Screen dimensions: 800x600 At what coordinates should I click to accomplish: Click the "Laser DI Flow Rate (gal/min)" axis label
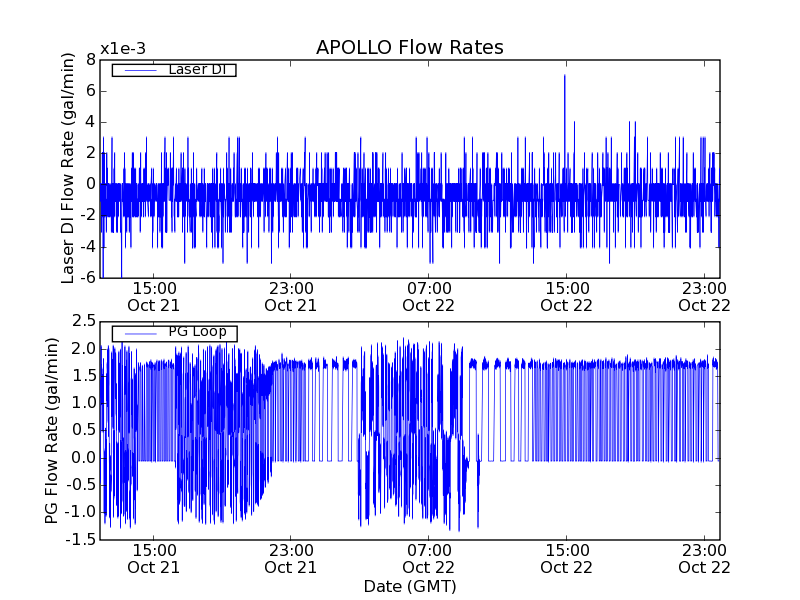tap(68, 168)
